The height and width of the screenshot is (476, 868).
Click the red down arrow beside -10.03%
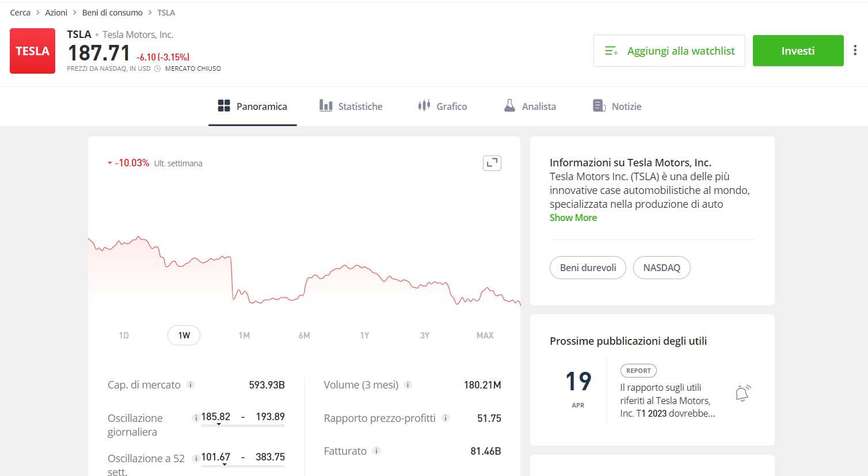pyautogui.click(x=109, y=163)
